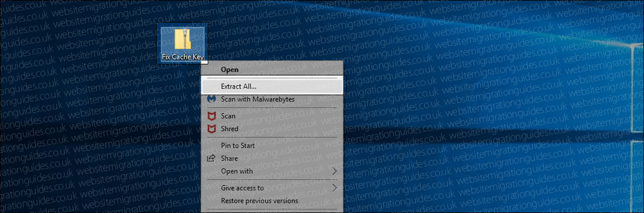The image size is (644, 213).
Task: Select McAfee Shred menu entry
Action: click(272, 129)
